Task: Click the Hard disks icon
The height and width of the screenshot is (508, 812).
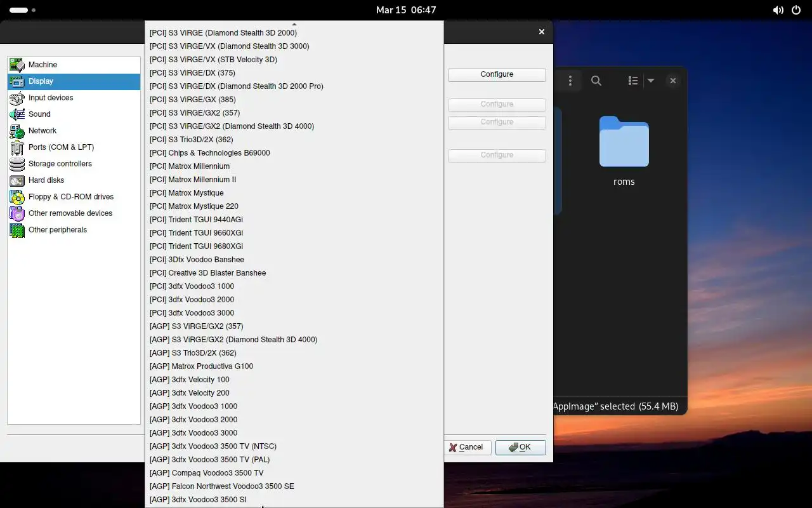Action: (x=17, y=180)
